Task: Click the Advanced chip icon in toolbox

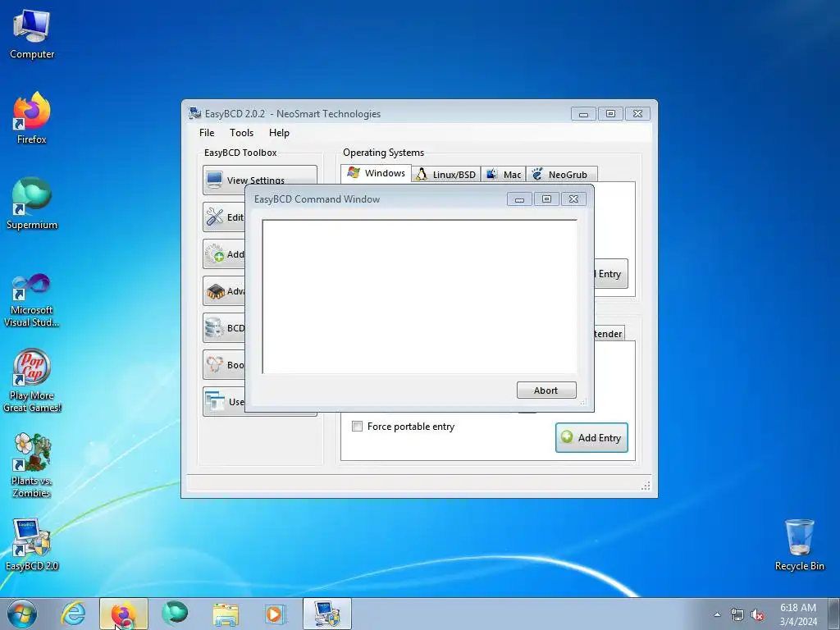Action: 216,291
